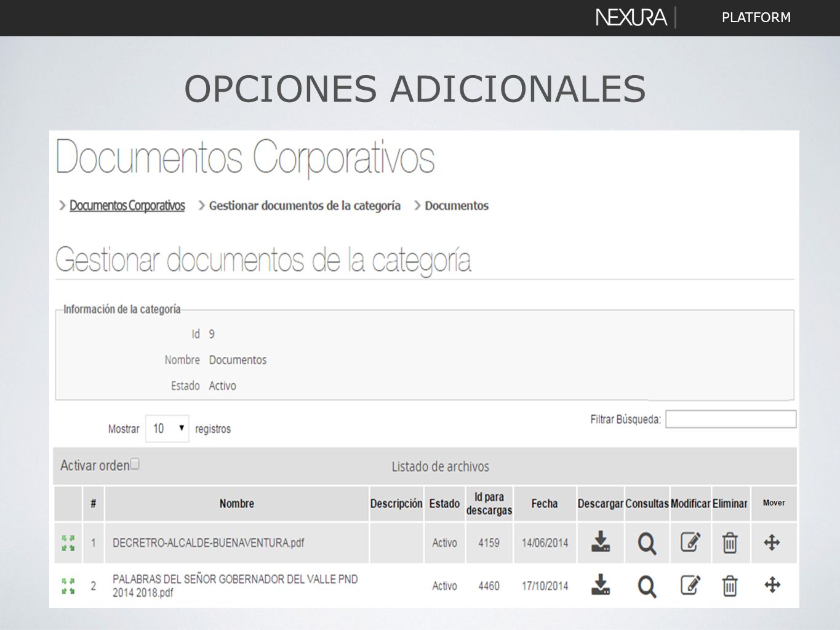Image resolution: width=840 pixels, height=630 pixels.
Task: Click Activo value in Información de la categoría
Action: coord(222,386)
